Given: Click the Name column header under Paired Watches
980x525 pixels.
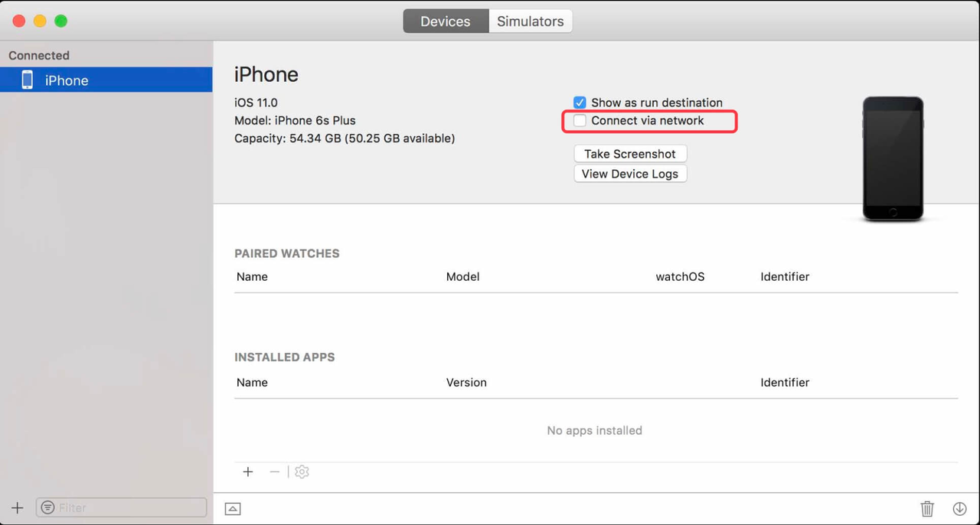Looking at the screenshot, I should [x=252, y=276].
